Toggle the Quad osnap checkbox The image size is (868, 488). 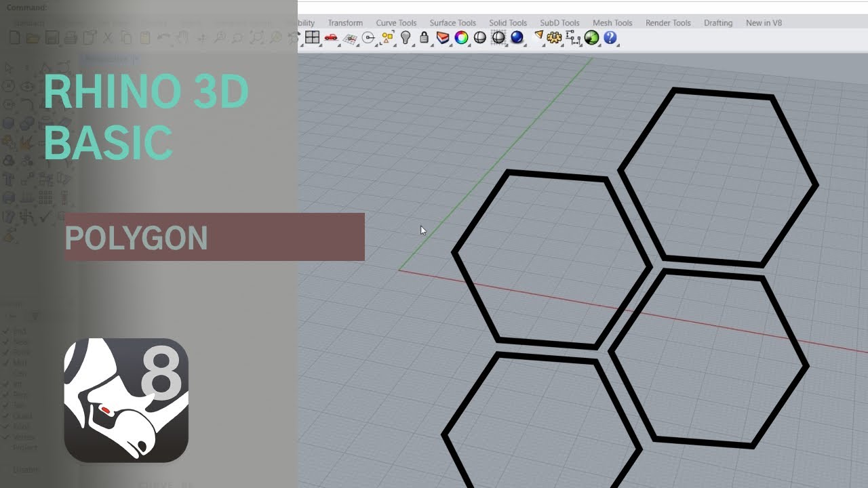pyautogui.click(x=6, y=416)
